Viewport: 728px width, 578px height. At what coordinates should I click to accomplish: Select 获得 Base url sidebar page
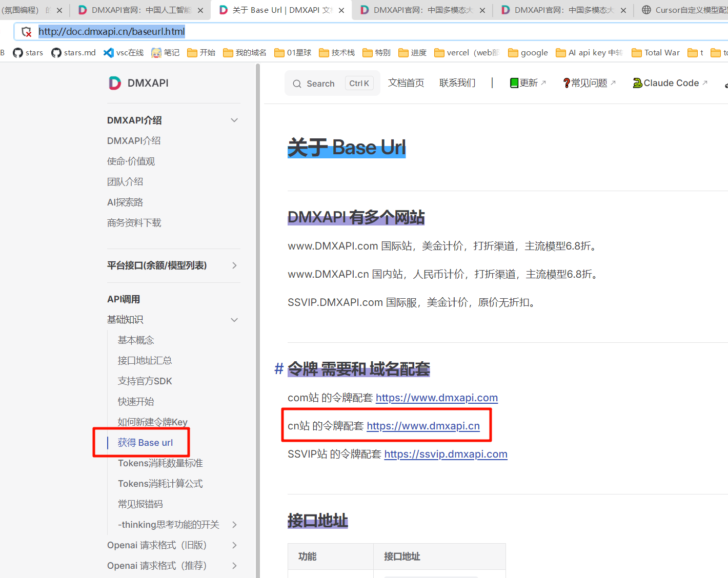145,443
